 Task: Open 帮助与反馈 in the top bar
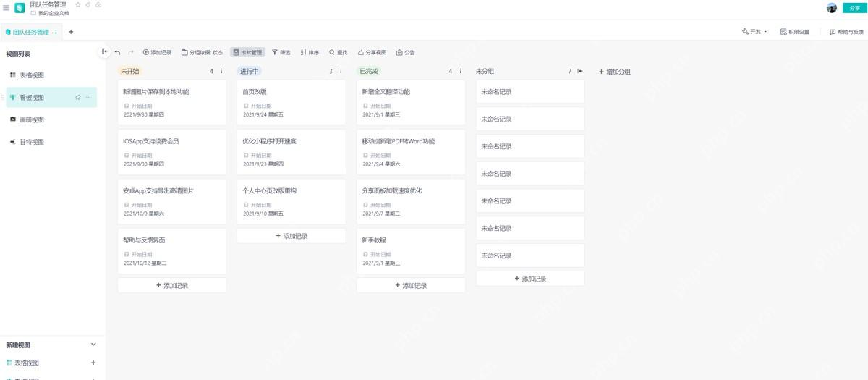[846, 32]
